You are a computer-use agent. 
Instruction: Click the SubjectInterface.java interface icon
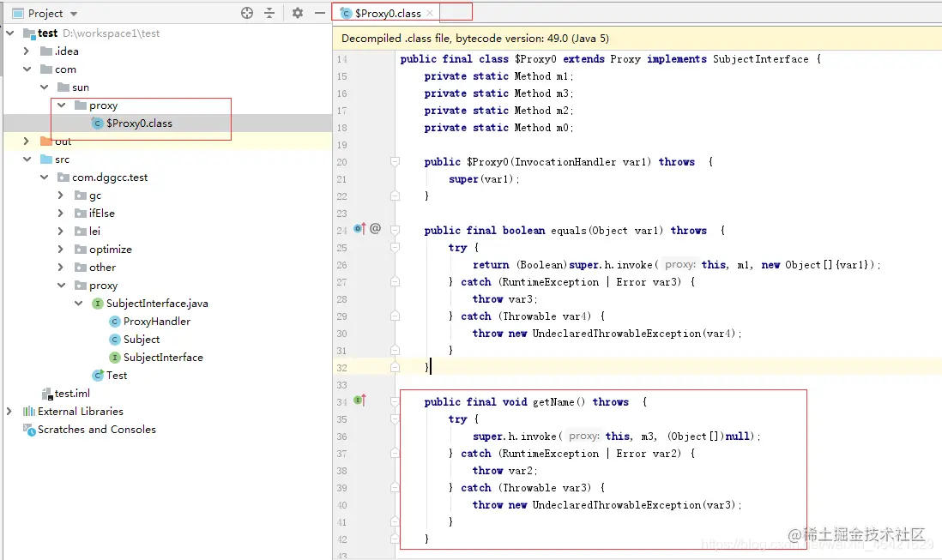pos(98,303)
